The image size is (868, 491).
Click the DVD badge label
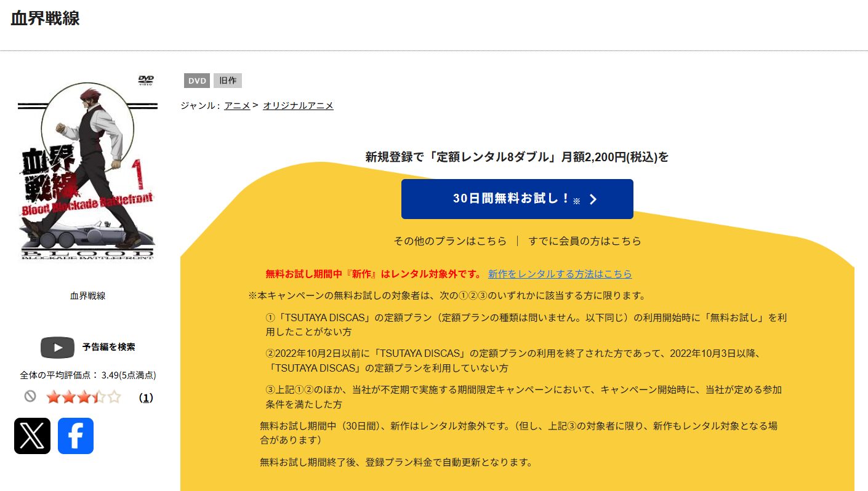tap(197, 81)
